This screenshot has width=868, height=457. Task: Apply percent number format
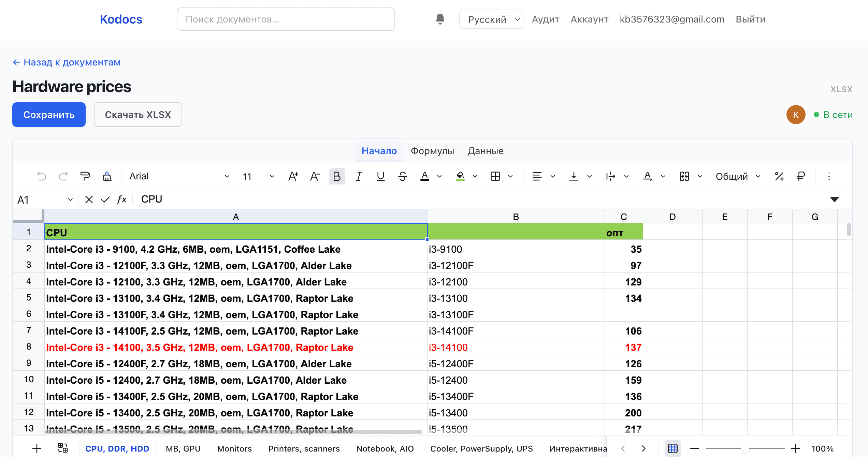tap(779, 176)
